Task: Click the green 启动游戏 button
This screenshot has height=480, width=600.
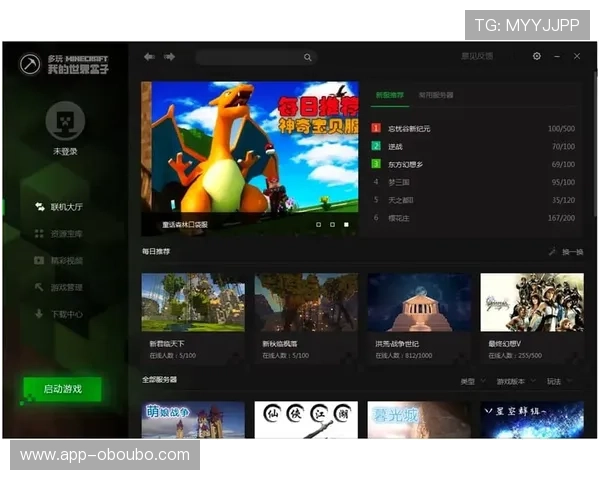Action: [63, 389]
